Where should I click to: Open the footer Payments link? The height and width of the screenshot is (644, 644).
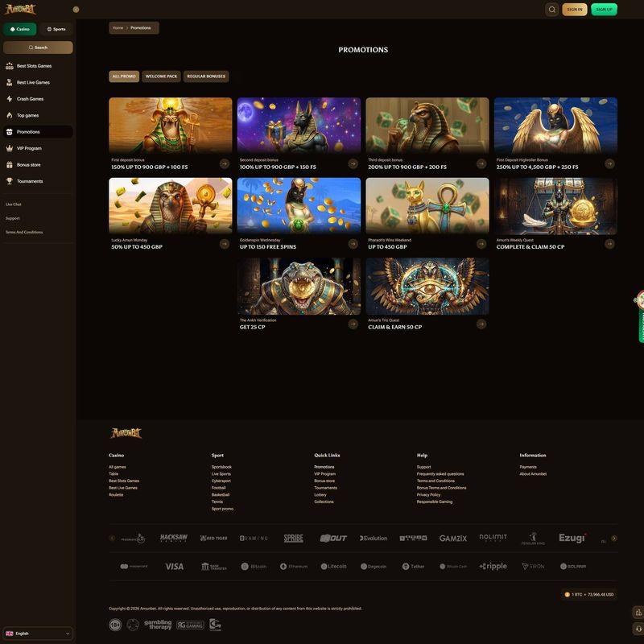528,467
